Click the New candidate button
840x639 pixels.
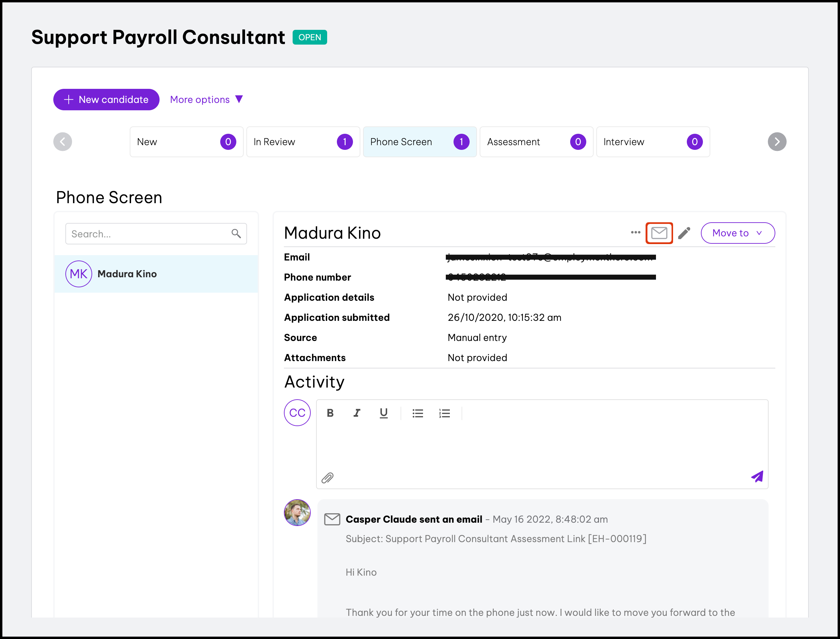point(106,100)
